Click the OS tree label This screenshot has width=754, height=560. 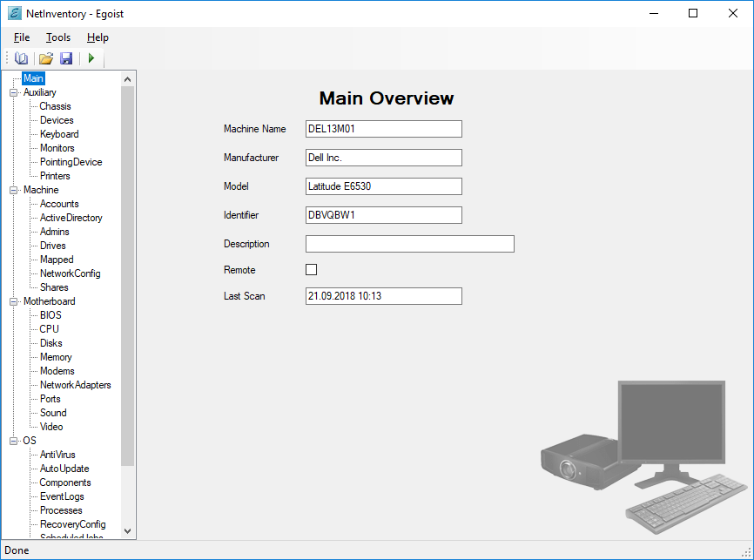(30, 441)
